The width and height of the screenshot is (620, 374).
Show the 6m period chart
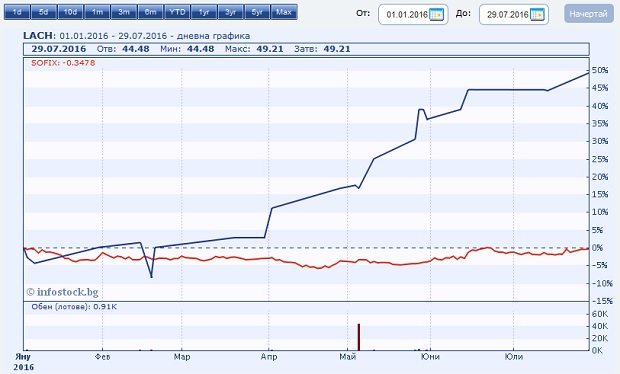coord(150,12)
